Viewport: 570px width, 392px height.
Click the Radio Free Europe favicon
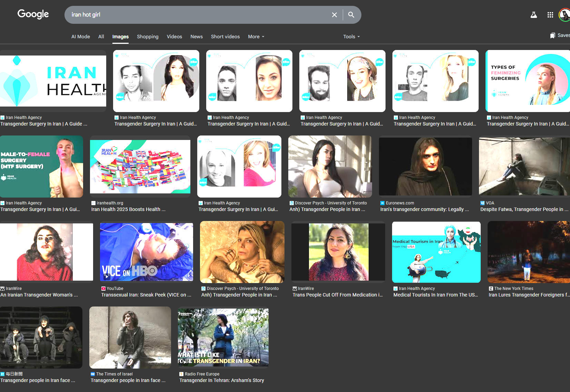[181, 374]
